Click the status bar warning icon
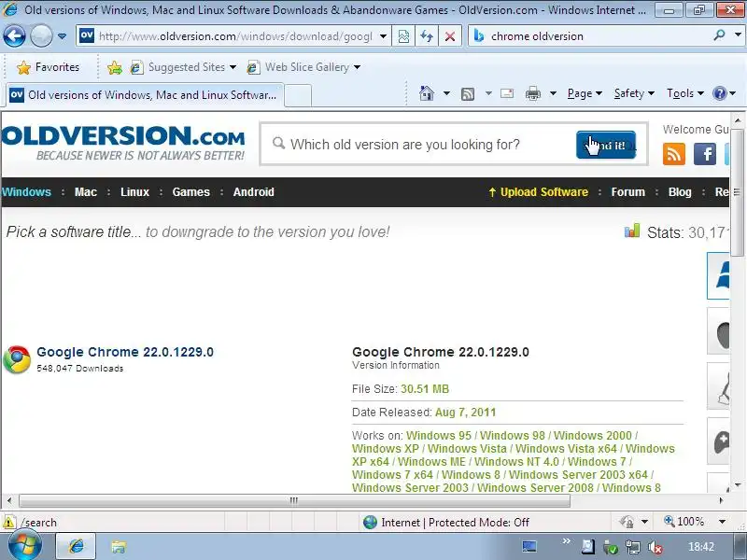The image size is (747, 560). coord(8,523)
